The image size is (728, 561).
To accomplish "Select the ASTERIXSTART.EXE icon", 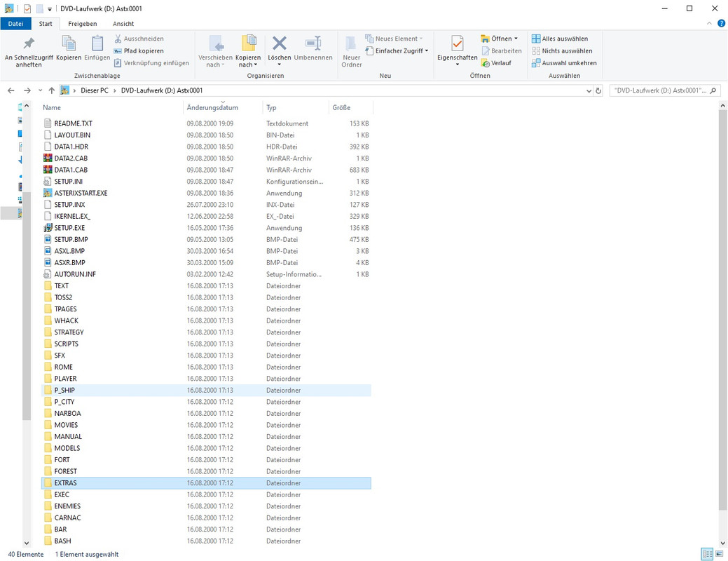I will point(48,193).
